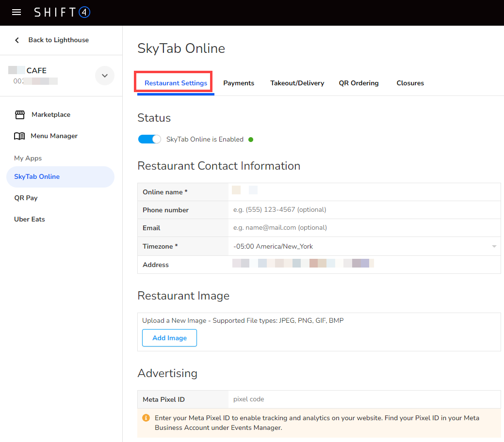Click the Phone number input field

(x=364, y=210)
